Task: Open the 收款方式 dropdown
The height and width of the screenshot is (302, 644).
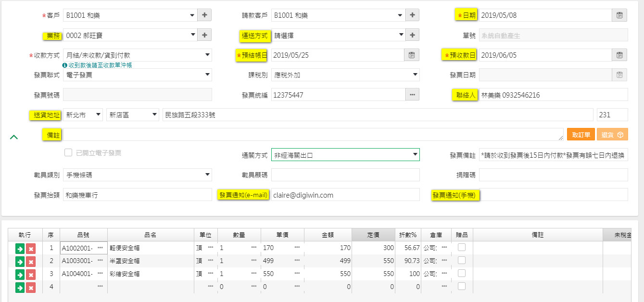Action: pos(137,55)
